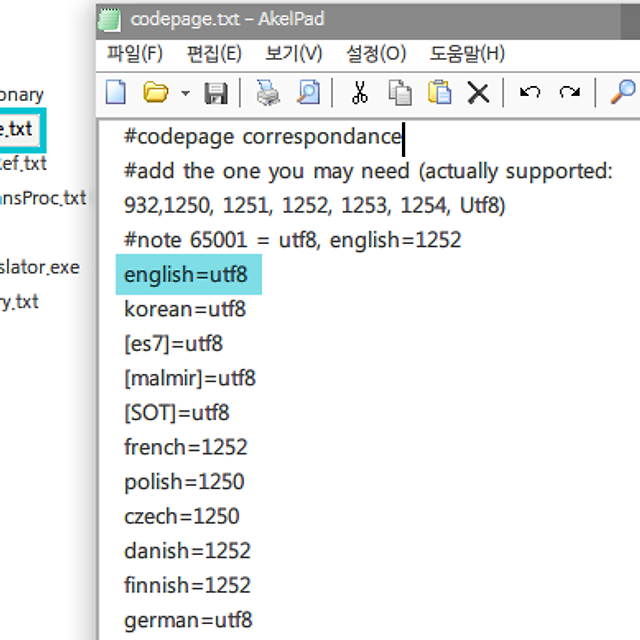640x640 pixels.
Task: Expand the Open file dropdown arrow
Action: tap(185, 93)
